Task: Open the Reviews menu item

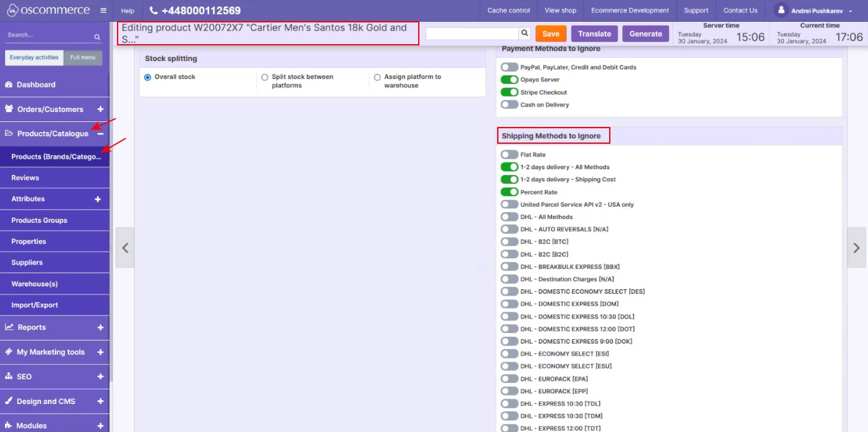Action: pos(55,178)
